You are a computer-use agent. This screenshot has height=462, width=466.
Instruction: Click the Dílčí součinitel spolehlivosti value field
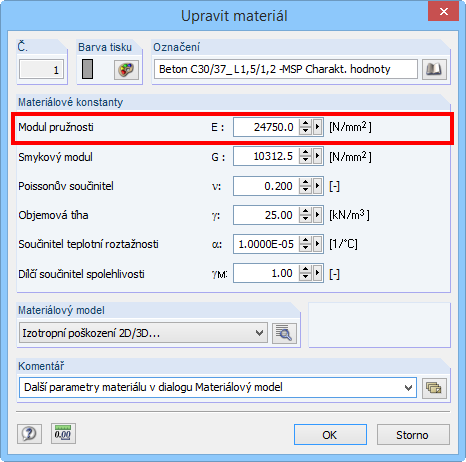266,273
